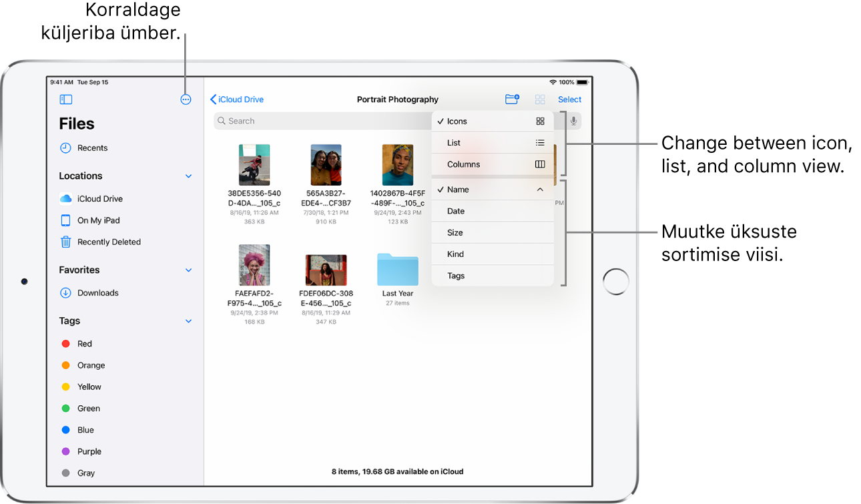
Task: Switch to Columns view
Action: [464, 164]
